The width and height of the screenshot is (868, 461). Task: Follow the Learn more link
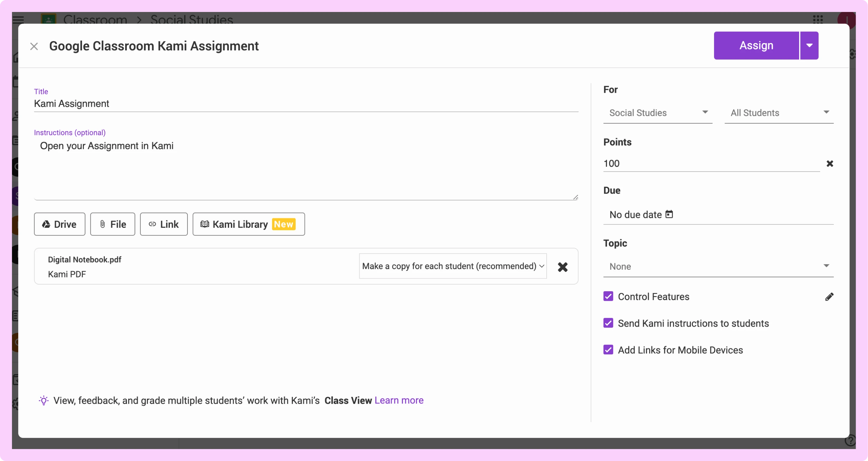coord(399,401)
